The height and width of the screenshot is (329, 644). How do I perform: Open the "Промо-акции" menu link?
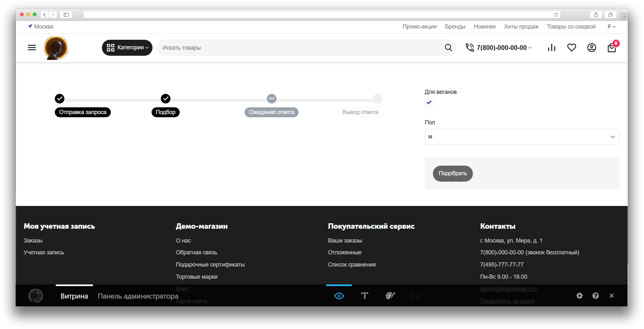click(419, 27)
